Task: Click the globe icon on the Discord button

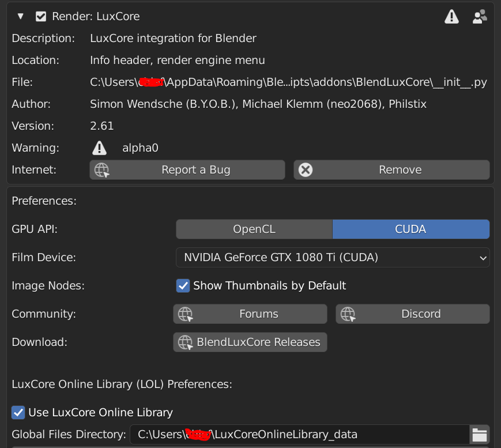Action: [348, 314]
